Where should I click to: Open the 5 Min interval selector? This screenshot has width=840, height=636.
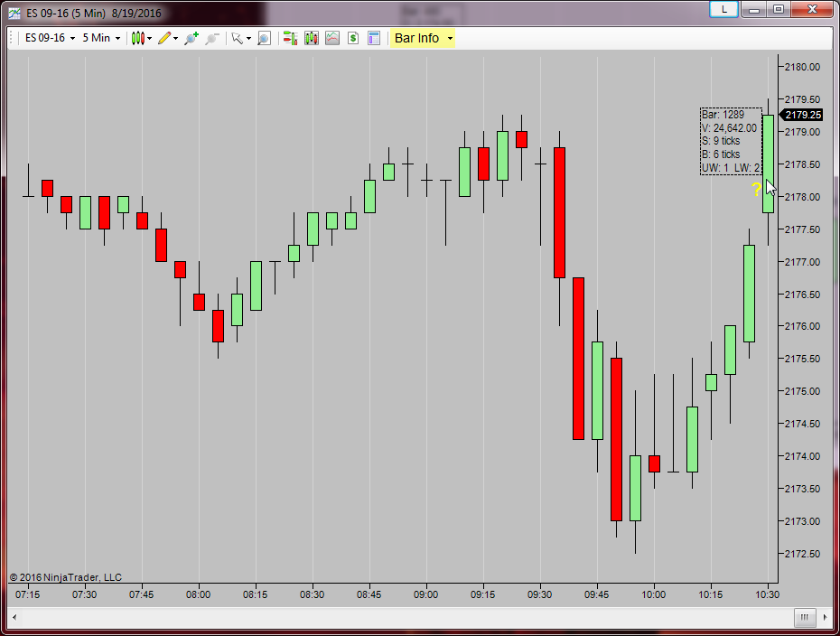pos(101,38)
